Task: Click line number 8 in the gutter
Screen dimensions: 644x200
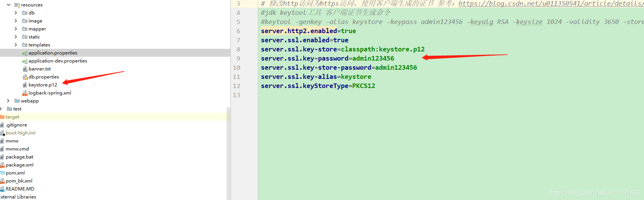Action: click(x=238, y=50)
